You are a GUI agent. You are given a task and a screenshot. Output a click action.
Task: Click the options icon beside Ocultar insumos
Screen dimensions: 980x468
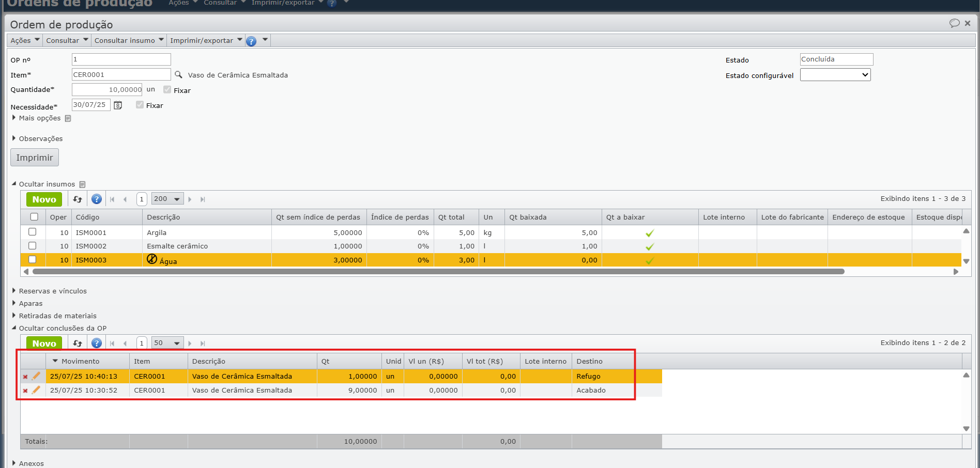click(82, 184)
